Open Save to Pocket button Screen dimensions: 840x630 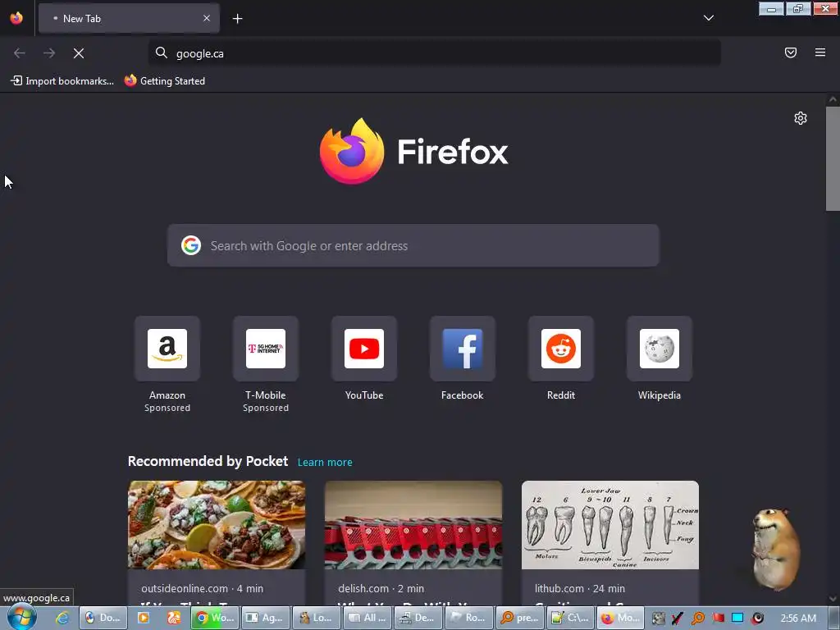click(x=791, y=52)
